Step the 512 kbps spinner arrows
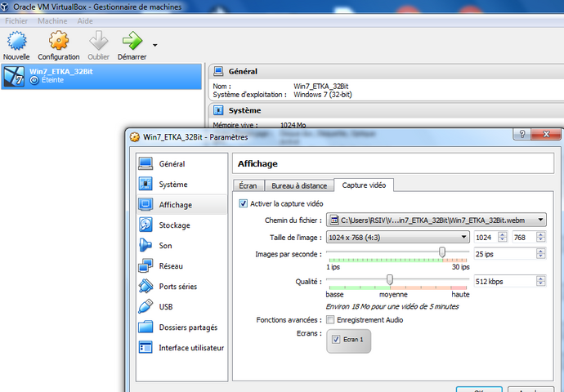The height and width of the screenshot is (392, 564). tap(540, 281)
